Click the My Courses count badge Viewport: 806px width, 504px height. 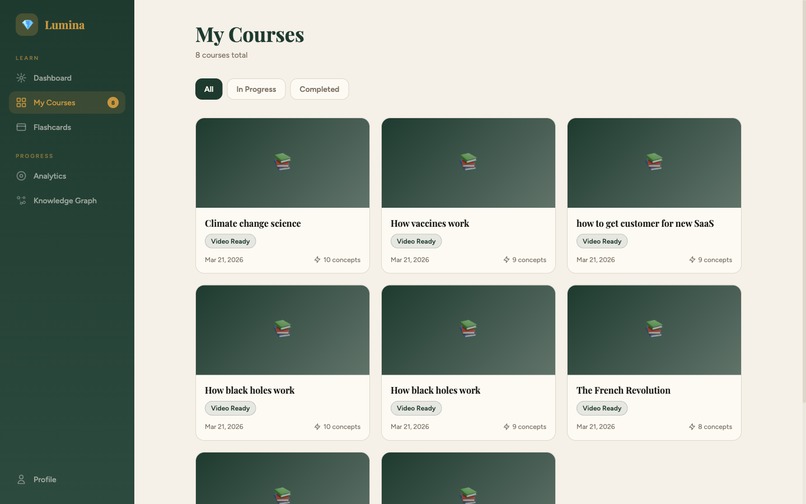113,103
